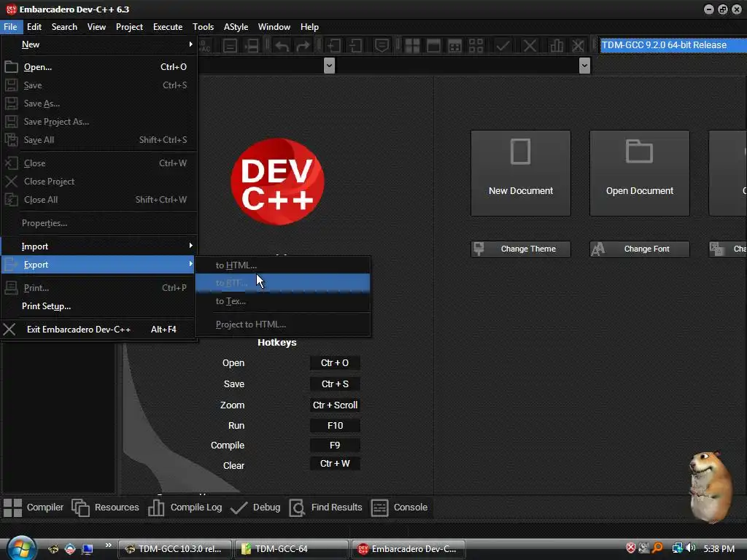Click the magnifier icon in system tray
Viewport: 747px width, 560px height.
coord(657,548)
